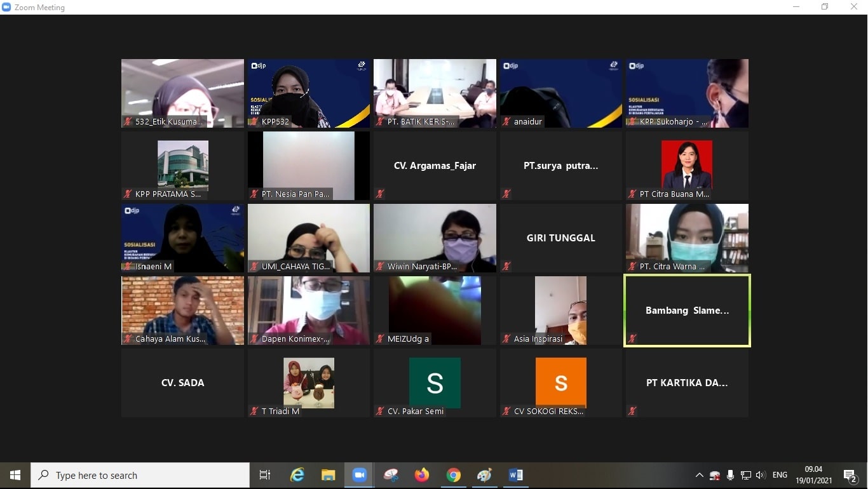Click the Windows Start button

pos(15,475)
